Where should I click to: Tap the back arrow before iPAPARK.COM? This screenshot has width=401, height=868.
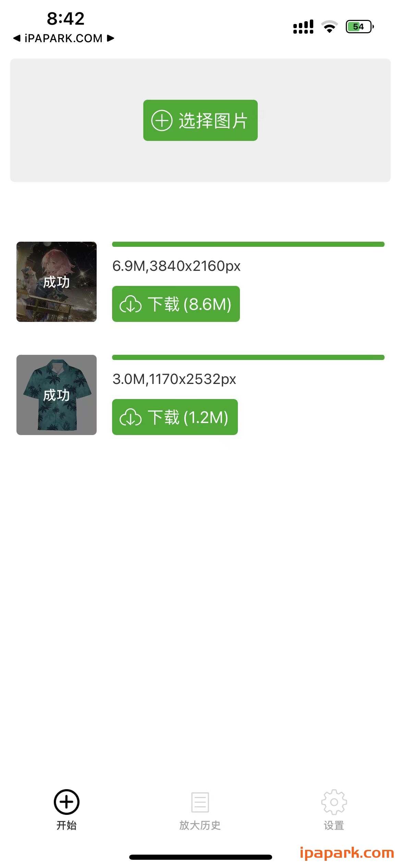click(16, 38)
